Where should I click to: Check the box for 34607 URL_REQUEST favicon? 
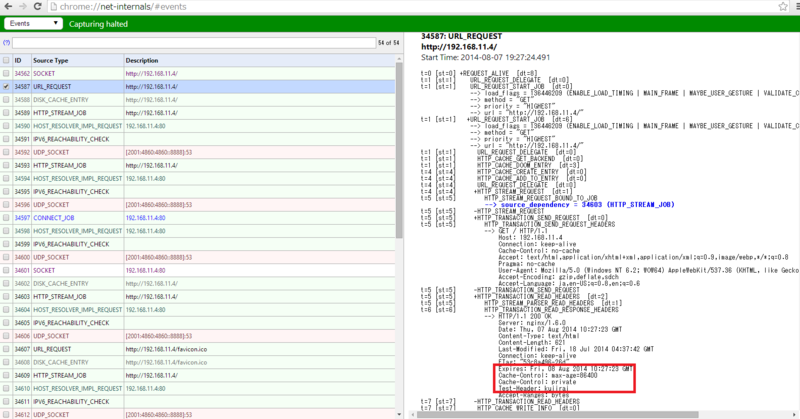tap(6, 349)
